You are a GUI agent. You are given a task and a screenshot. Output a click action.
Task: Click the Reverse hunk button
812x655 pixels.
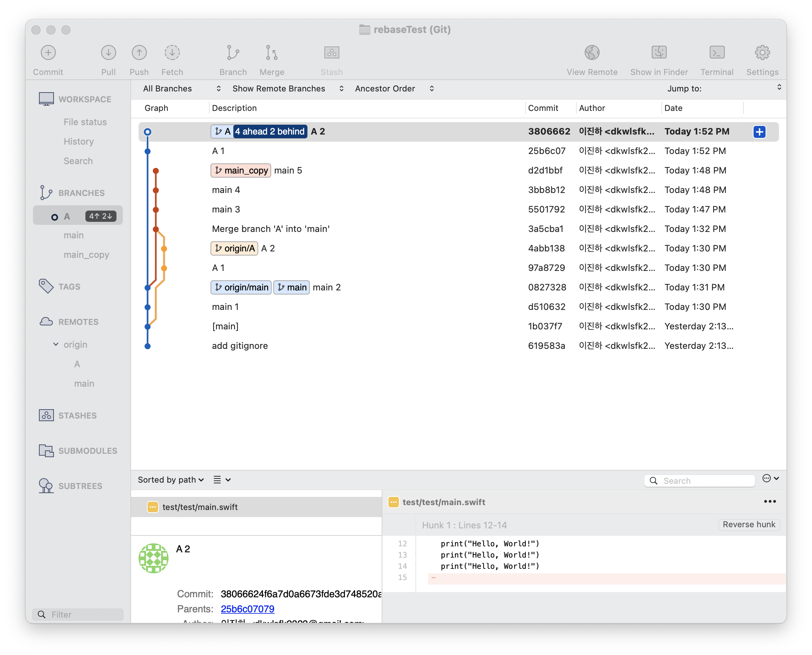[749, 525]
